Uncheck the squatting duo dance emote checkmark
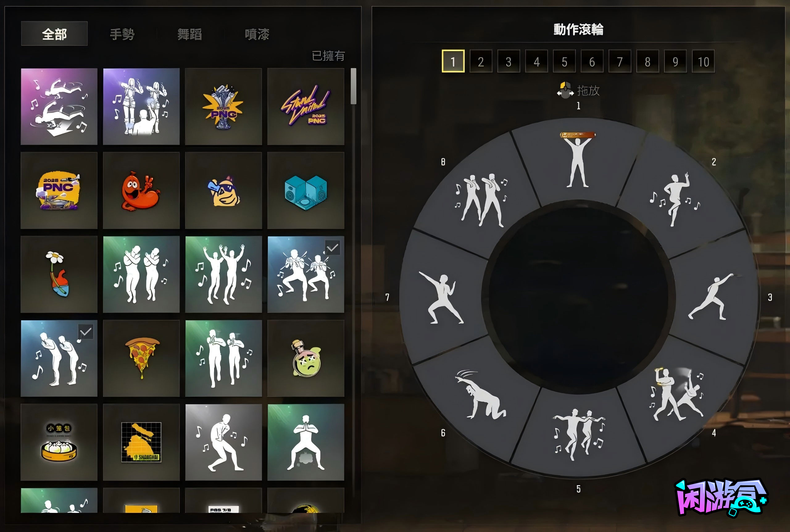 click(332, 248)
